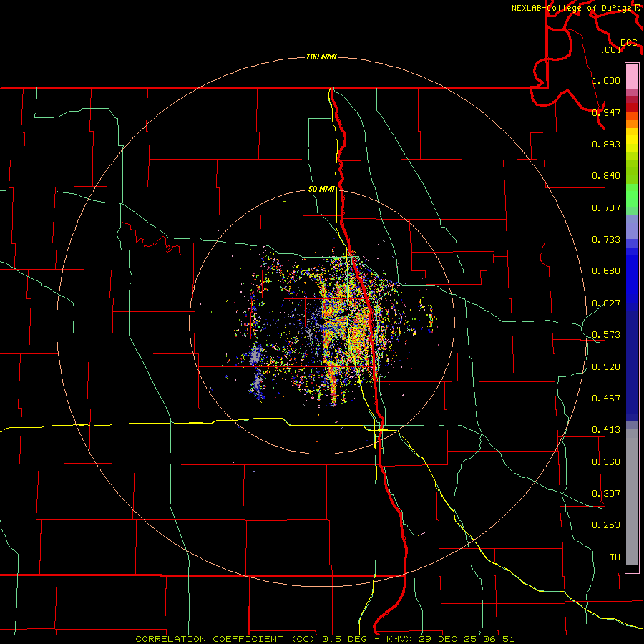Select the 0.253 scale value

[x=606, y=525]
